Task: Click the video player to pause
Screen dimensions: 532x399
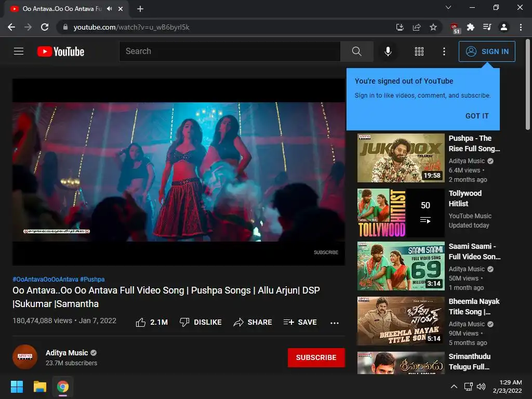Action: (179, 171)
